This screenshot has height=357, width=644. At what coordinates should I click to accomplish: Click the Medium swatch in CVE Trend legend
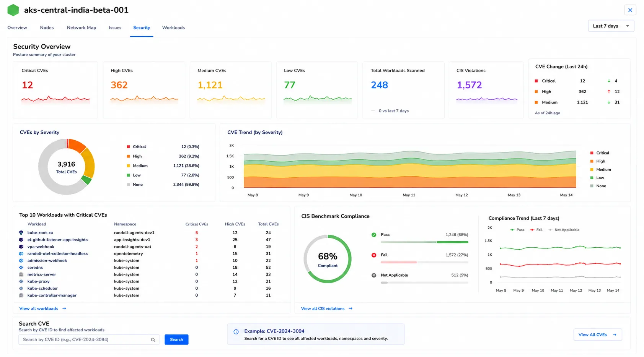pos(592,170)
